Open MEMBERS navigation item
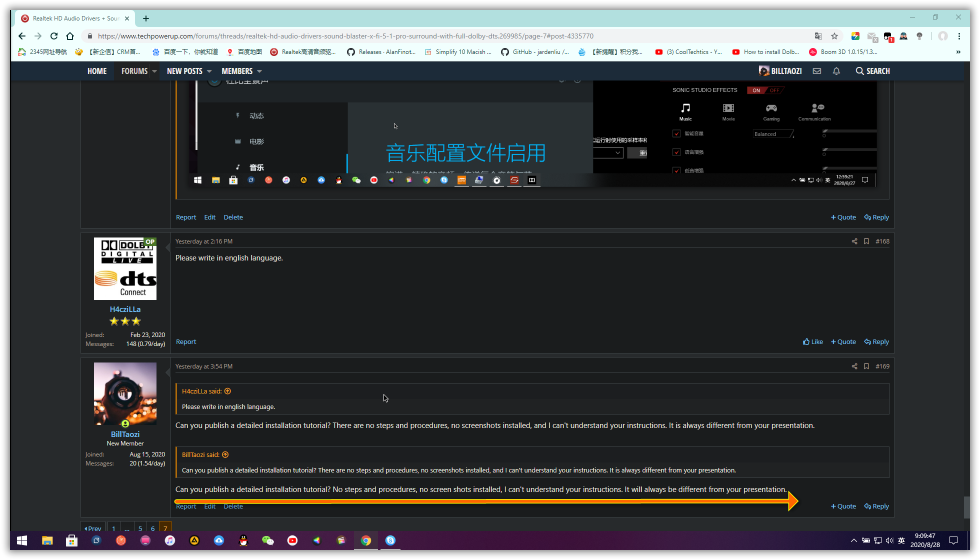The width and height of the screenshot is (980, 560). point(237,71)
